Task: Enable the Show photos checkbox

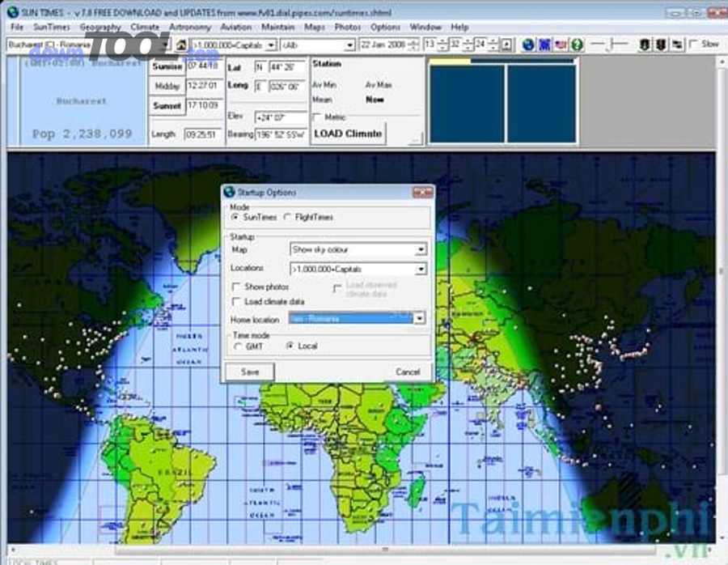Action: (236, 287)
